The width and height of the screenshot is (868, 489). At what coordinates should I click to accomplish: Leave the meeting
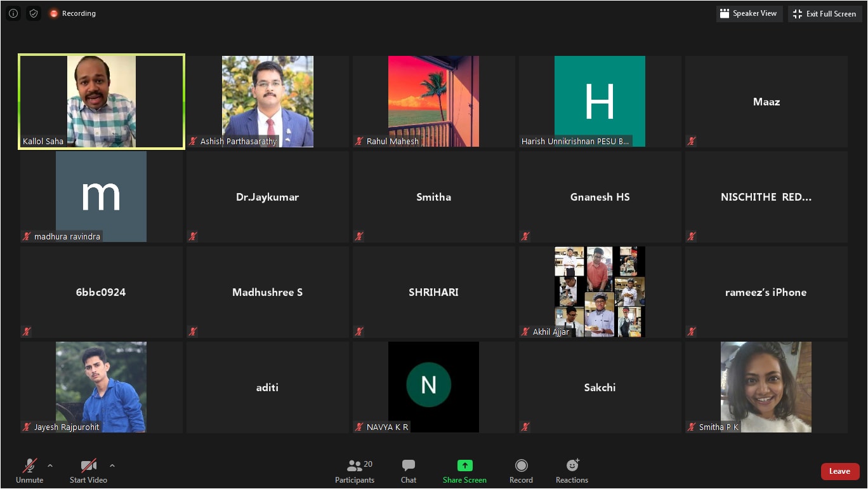tap(839, 471)
